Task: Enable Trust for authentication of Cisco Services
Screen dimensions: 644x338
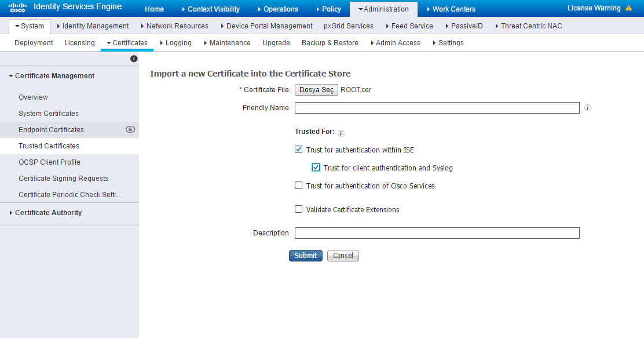Action: (x=299, y=186)
